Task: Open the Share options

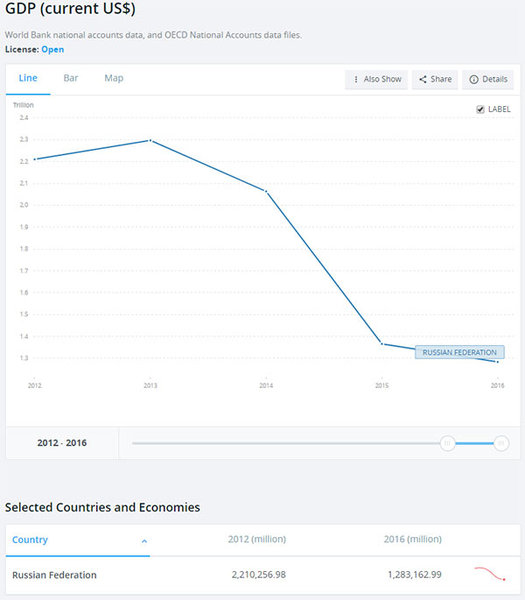Action: (x=435, y=79)
